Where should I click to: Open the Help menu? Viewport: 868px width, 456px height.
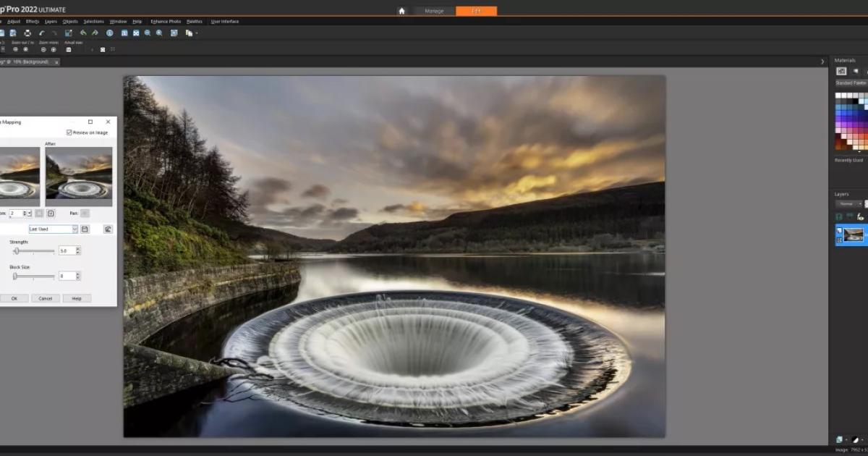(x=137, y=22)
